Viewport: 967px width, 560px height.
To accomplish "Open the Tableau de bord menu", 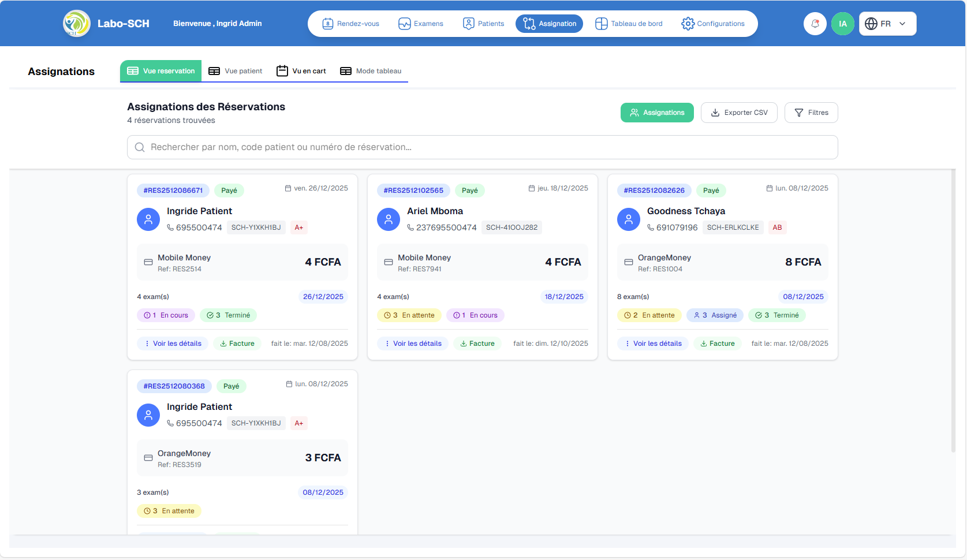I will [629, 24].
